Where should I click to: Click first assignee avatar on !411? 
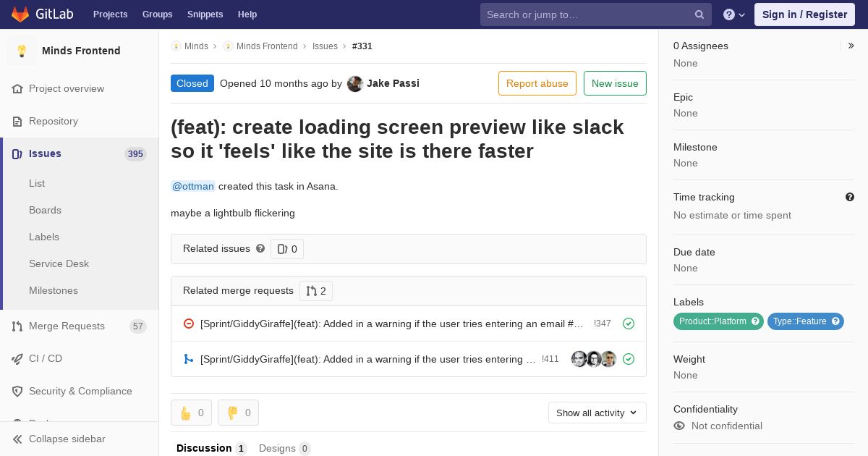click(579, 359)
